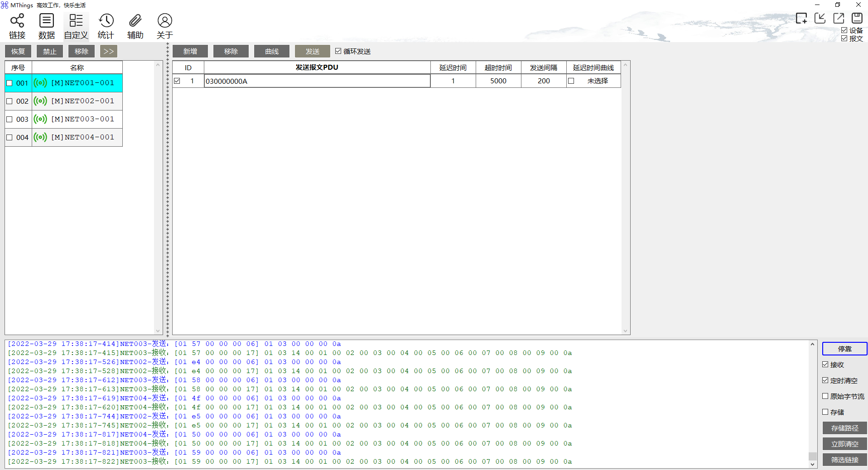
Task: Check the box for device 002
Action: [10, 101]
